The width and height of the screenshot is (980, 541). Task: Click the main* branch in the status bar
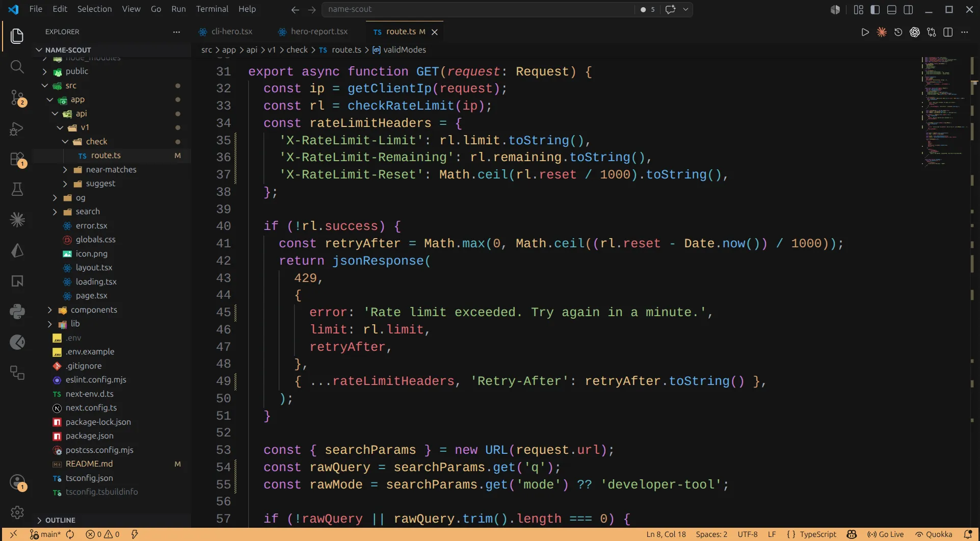(x=45, y=534)
